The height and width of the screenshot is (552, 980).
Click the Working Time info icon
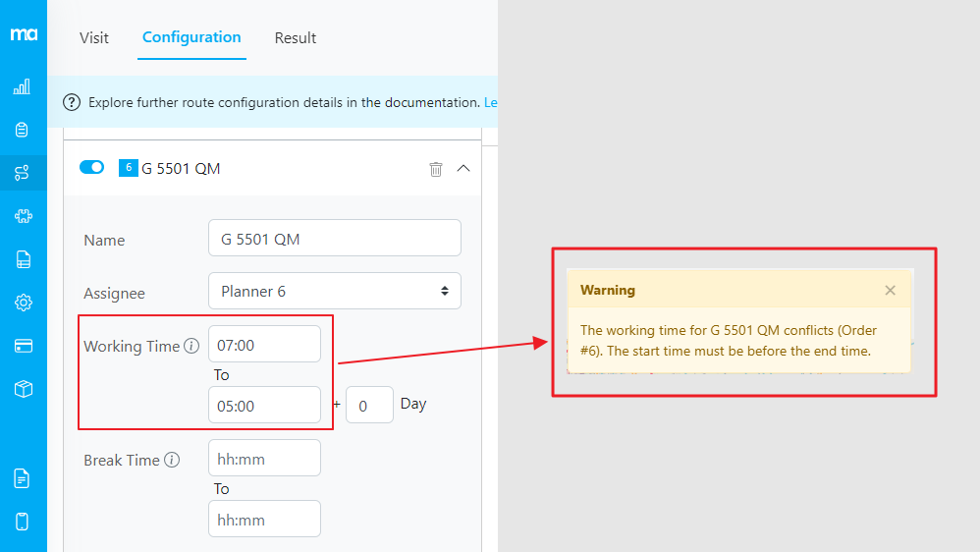(x=192, y=346)
